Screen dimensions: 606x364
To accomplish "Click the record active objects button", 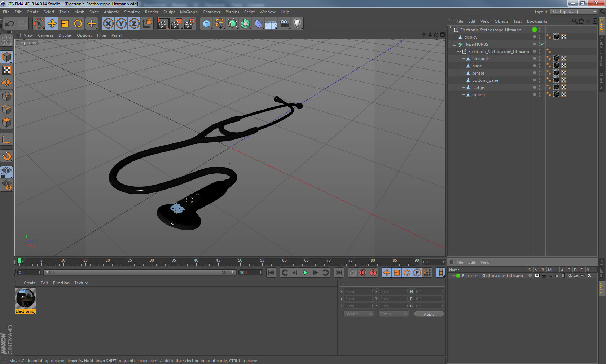I will [x=353, y=272].
